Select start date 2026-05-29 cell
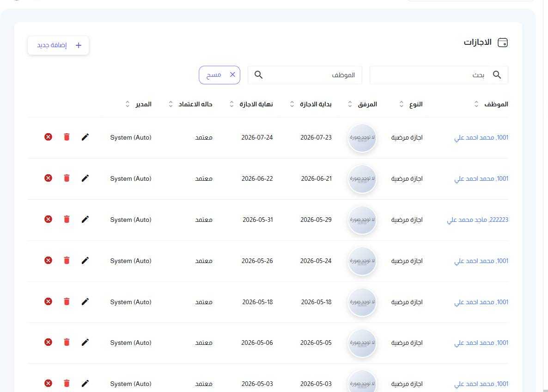 tap(316, 220)
